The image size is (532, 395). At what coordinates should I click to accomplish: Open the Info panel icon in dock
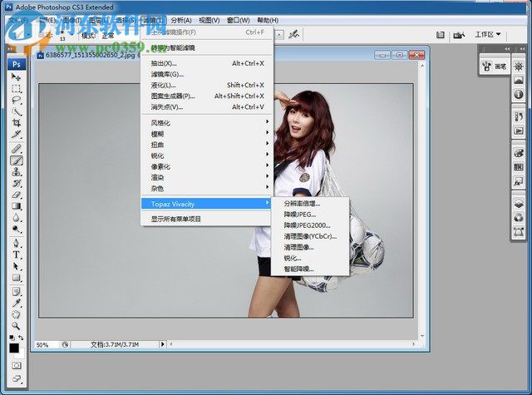(x=519, y=94)
